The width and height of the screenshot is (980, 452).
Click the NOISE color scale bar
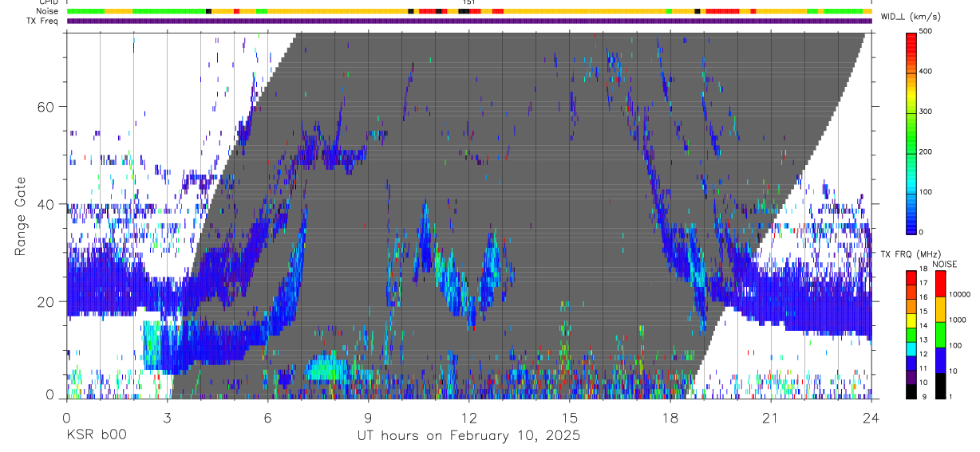click(940, 334)
